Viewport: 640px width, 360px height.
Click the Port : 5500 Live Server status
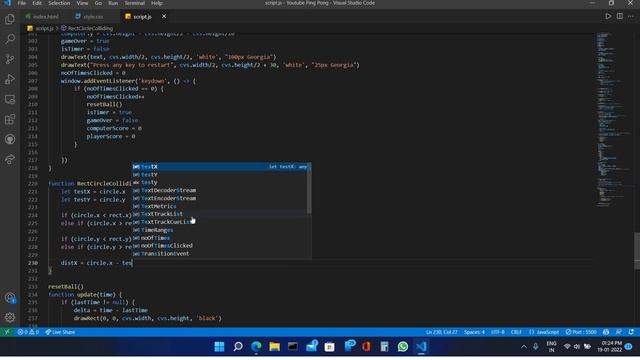pyautogui.click(x=581, y=332)
